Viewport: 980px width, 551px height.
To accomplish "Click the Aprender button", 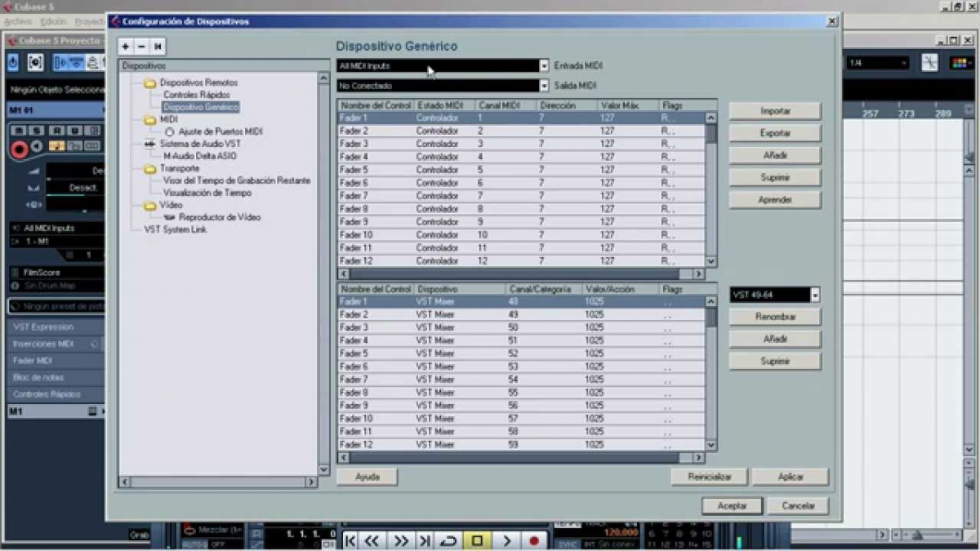I will (775, 200).
